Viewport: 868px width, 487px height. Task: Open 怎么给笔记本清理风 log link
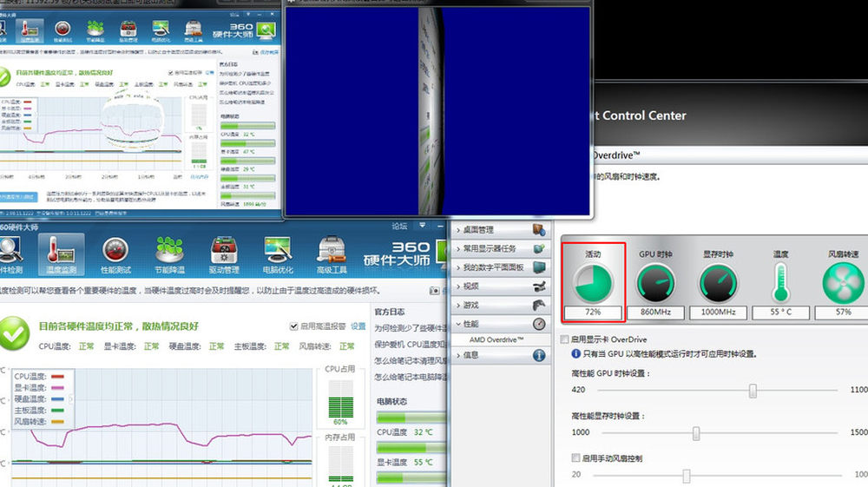[411, 360]
